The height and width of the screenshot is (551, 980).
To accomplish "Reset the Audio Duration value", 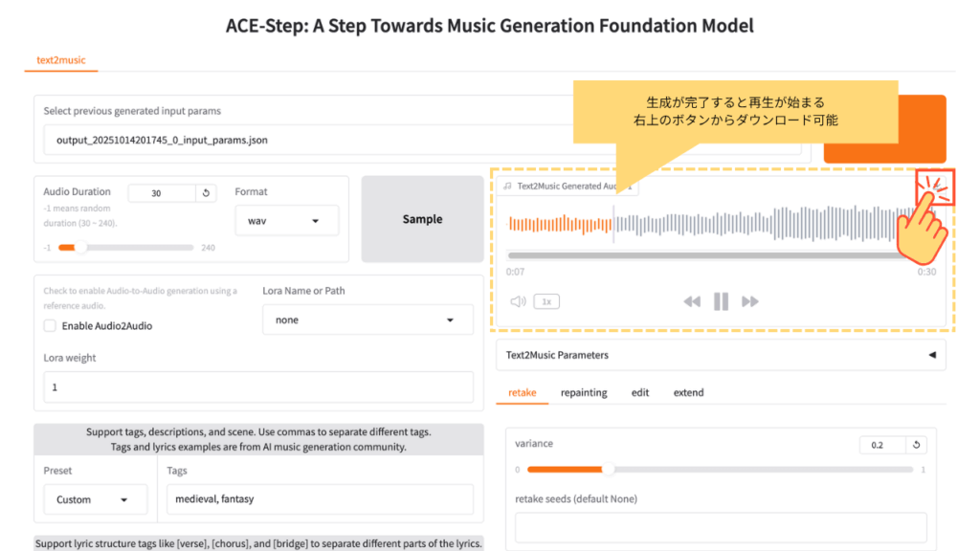I will point(207,193).
